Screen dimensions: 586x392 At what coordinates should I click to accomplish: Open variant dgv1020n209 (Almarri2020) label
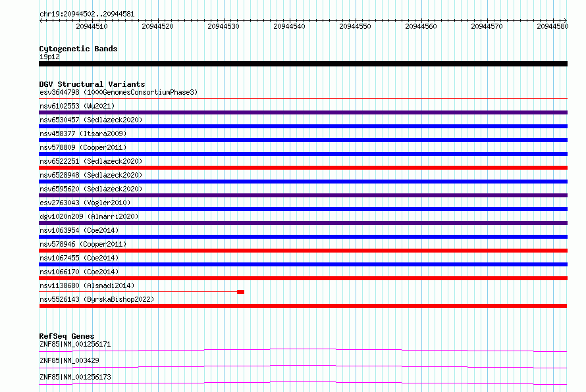(89, 216)
